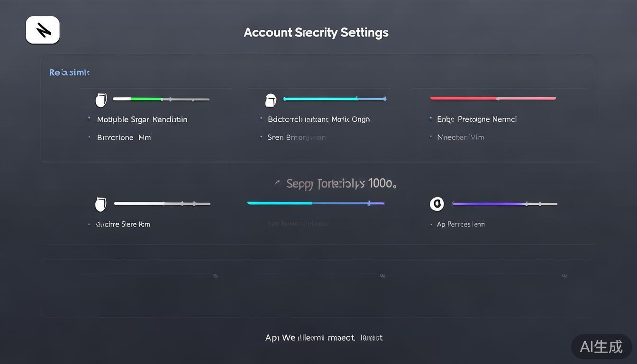Click the round icon beside the purple slider

click(x=437, y=204)
